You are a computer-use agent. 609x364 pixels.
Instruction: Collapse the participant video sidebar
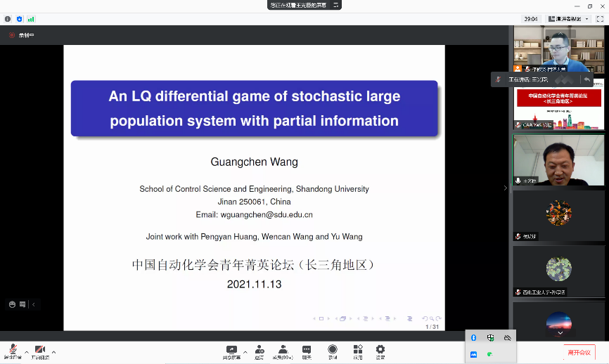click(504, 188)
